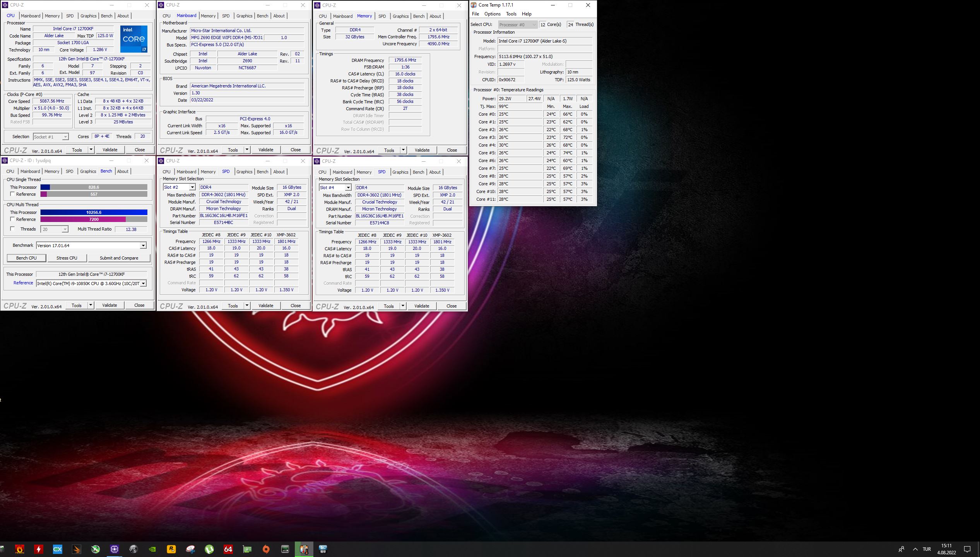Screen dimensions: 980x557
Task: Tick the Threads checkbox in Bench
Action: point(12,229)
